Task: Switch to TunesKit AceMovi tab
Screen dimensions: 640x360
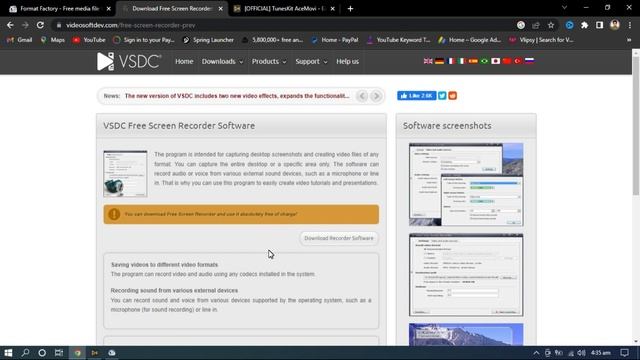Action: tap(284, 9)
